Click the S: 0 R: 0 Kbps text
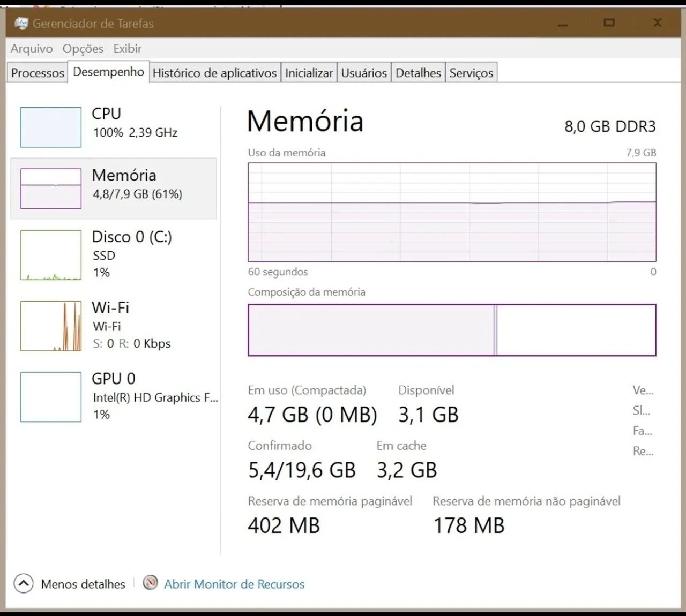The width and height of the screenshot is (686, 616). pos(132,343)
